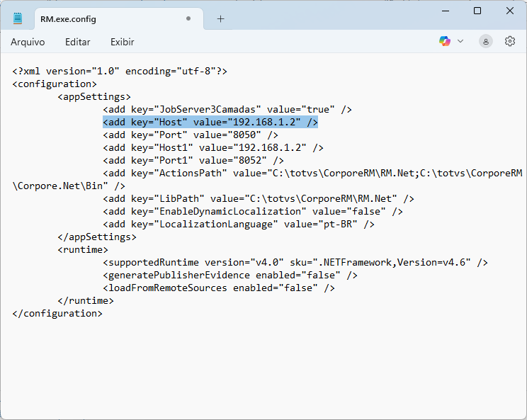Add a new tab with plus icon

point(220,19)
